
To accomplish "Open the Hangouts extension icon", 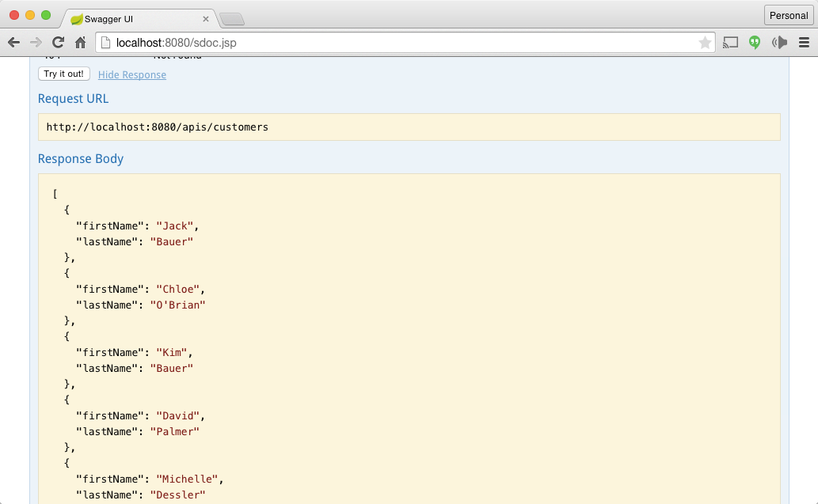I will 755,43.
